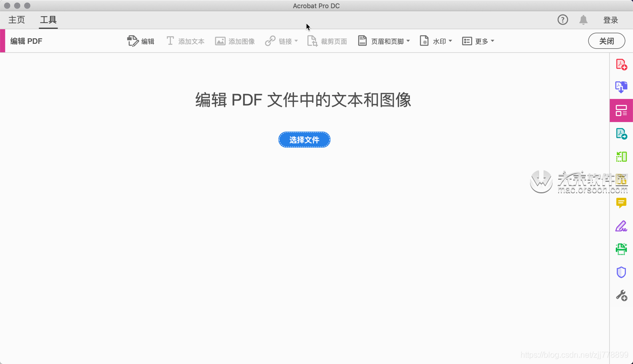Viewport: 633px width, 364px height.
Task: Open the dropdown arrow next to 链接
Action: pyautogui.click(x=296, y=41)
